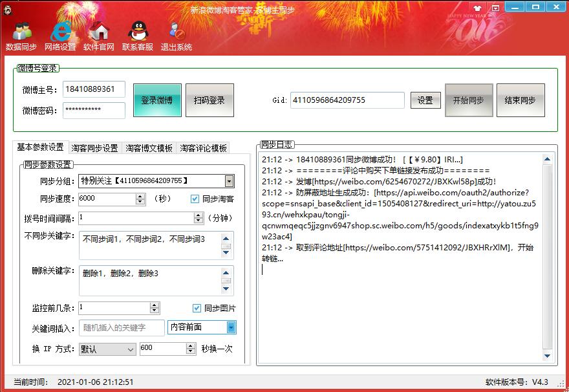Click log line 同步微博成功 entry
Viewport: 569px width, 392px height.
pyautogui.click(x=362, y=160)
